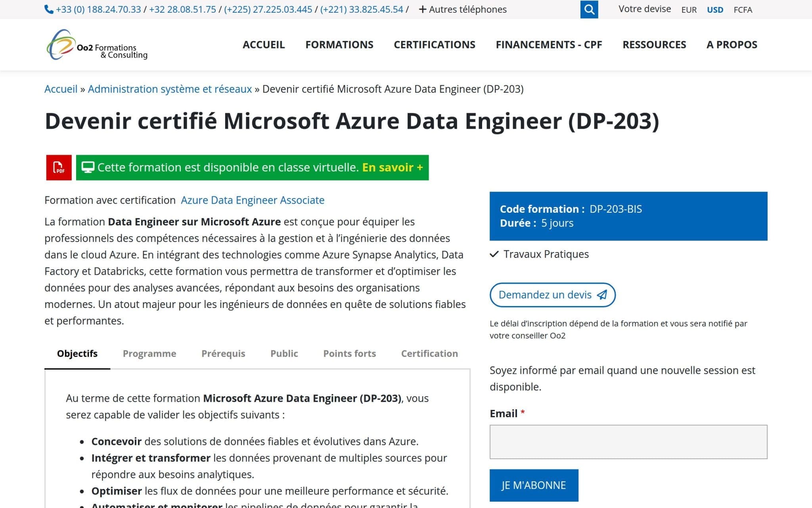Viewport: 812px width, 508px height.
Task: Select FCFA currency
Action: tap(743, 10)
